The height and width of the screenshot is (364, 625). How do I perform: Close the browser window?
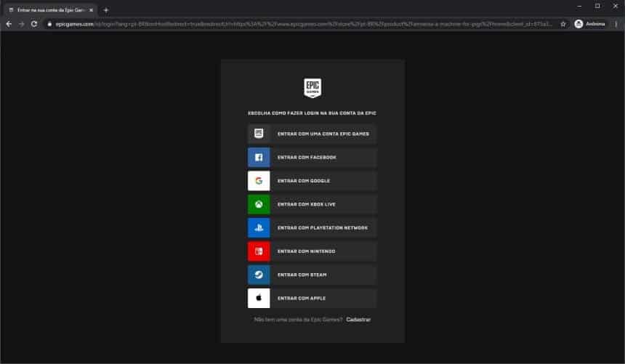pos(616,6)
